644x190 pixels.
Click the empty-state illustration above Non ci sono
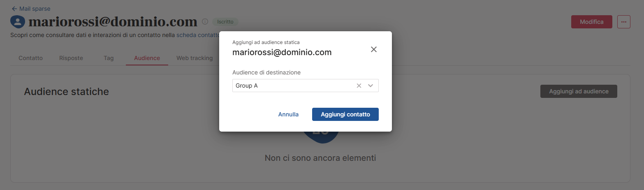coord(320,137)
